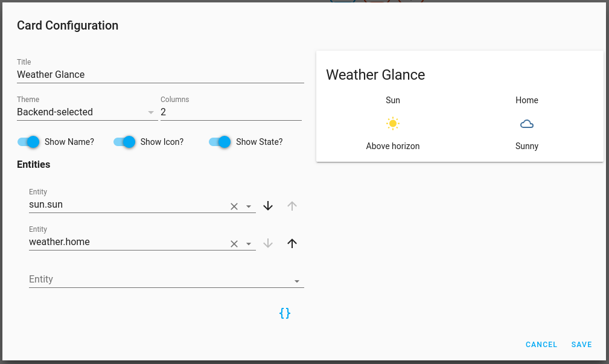The height and width of the screenshot is (364, 609).
Task: Click the Cancel button
Action: pos(541,345)
